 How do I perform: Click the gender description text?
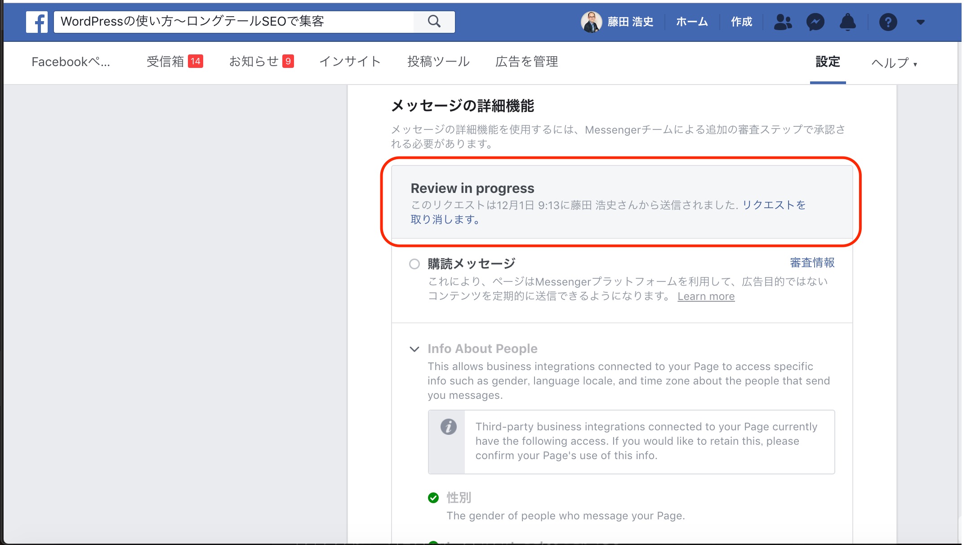point(566,516)
